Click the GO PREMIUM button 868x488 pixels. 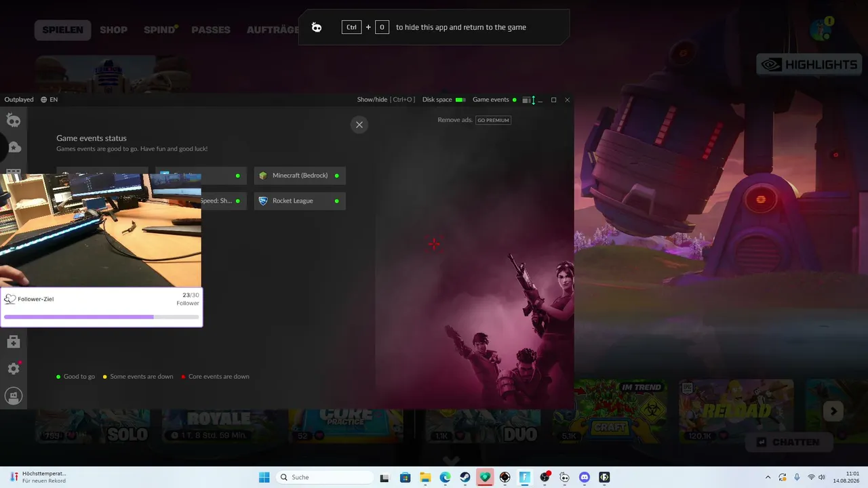click(x=493, y=120)
